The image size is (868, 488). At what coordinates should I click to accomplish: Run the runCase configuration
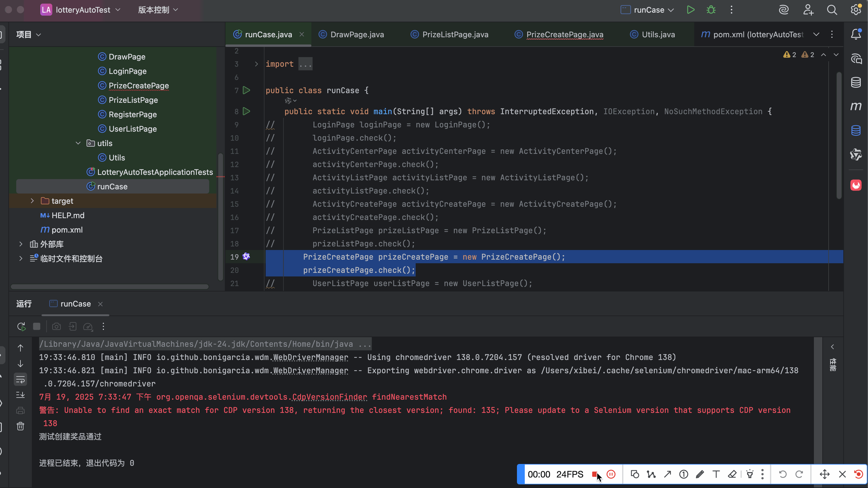690,10
